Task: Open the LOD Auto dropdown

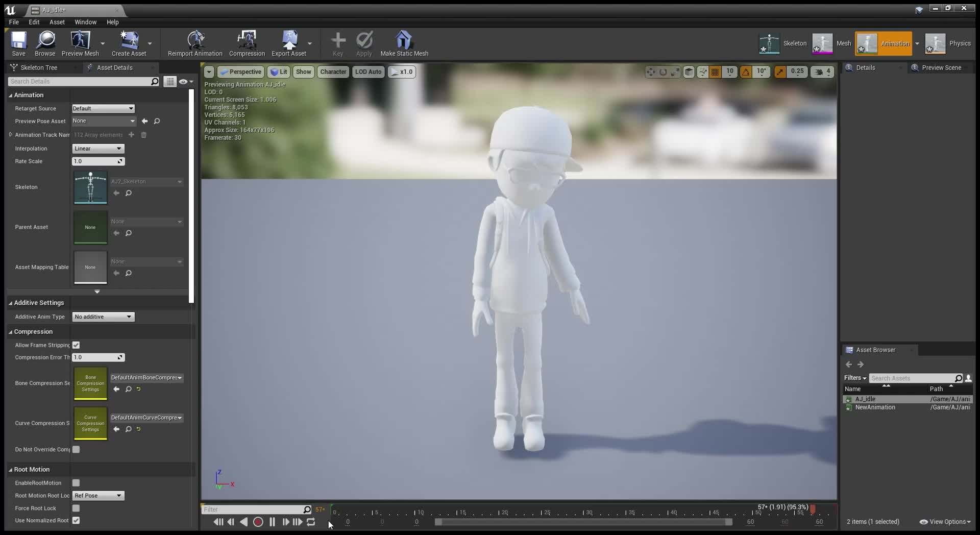Action: coord(368,71)
